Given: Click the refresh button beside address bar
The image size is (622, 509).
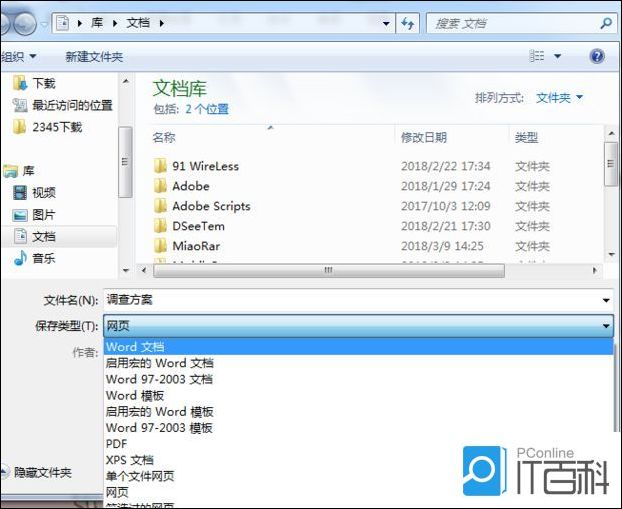Looking at the screenshot, I should 408,23.
